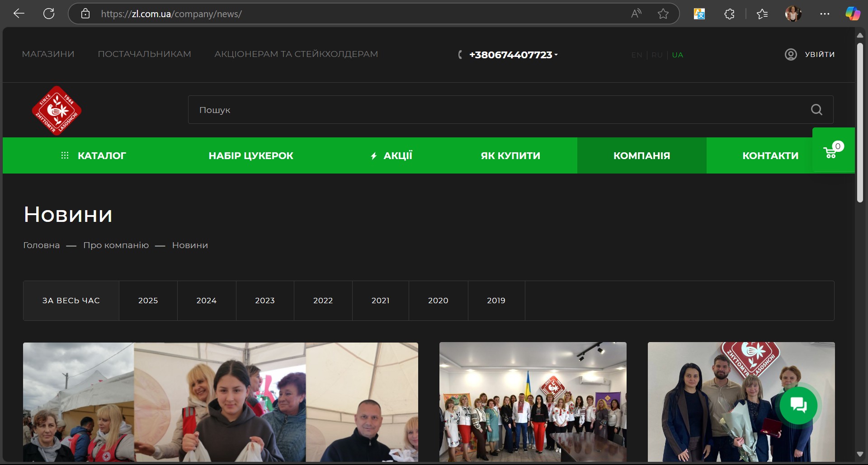Click the Zhytomyr Lasoshchi logo

click(x=57, y=111)
